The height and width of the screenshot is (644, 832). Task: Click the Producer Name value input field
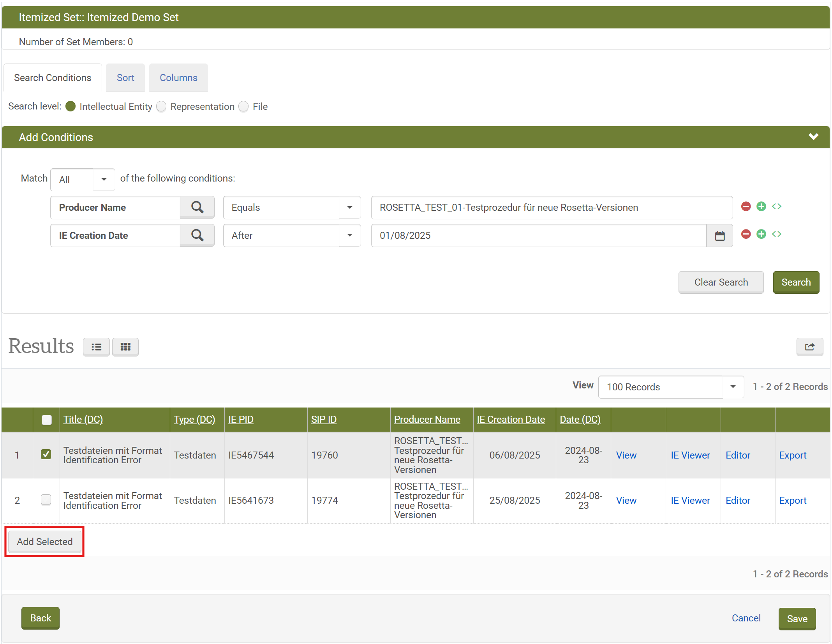552,208
